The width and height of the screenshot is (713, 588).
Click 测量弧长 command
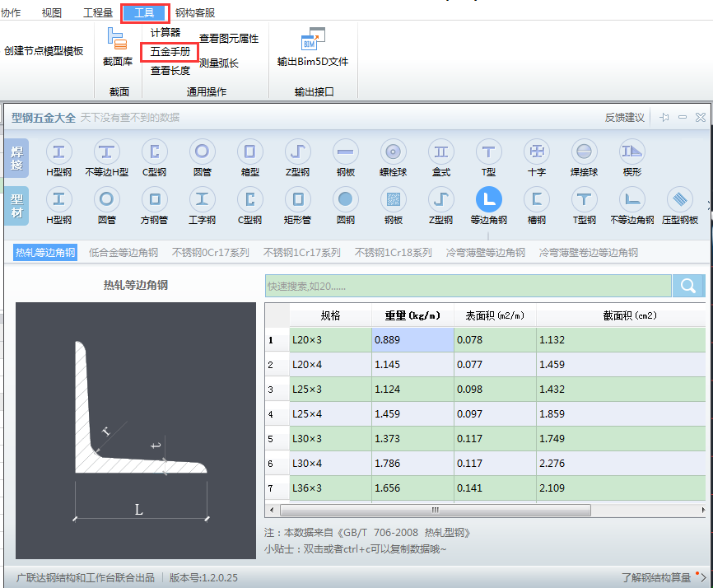pyautogui.click(x=219, y=63)
